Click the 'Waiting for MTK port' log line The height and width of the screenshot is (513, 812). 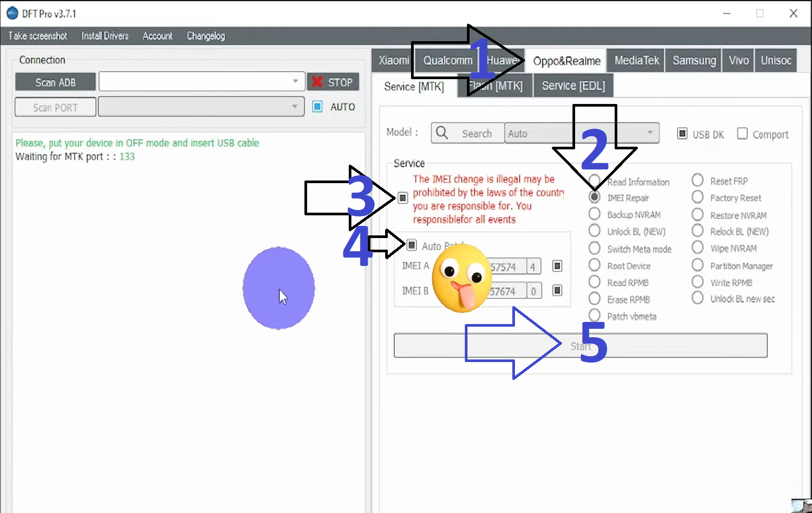[x=75, y=157]
